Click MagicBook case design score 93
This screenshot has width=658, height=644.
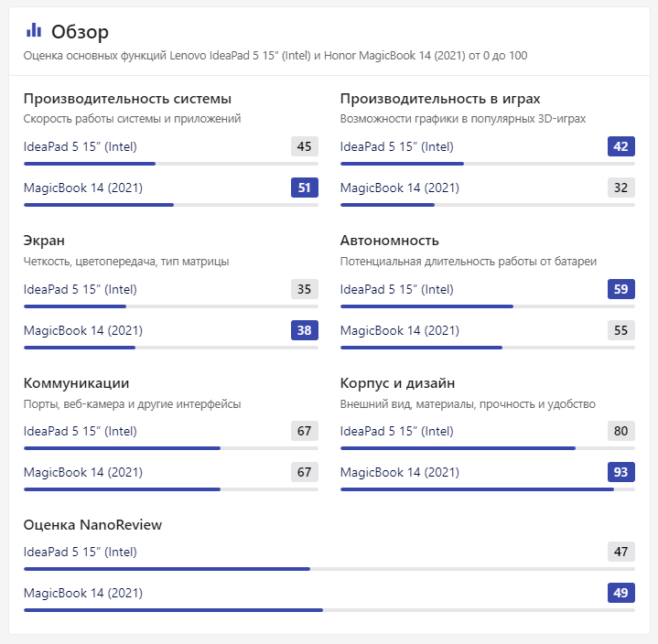click(621, 472)
